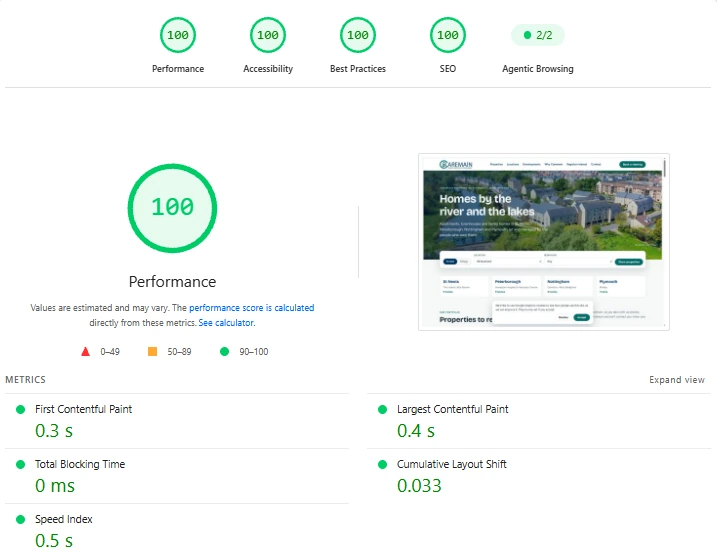This screenshot has width=717, height=557.
Task: Select the Speed Index metric label
Action: [x=64, y=519]
